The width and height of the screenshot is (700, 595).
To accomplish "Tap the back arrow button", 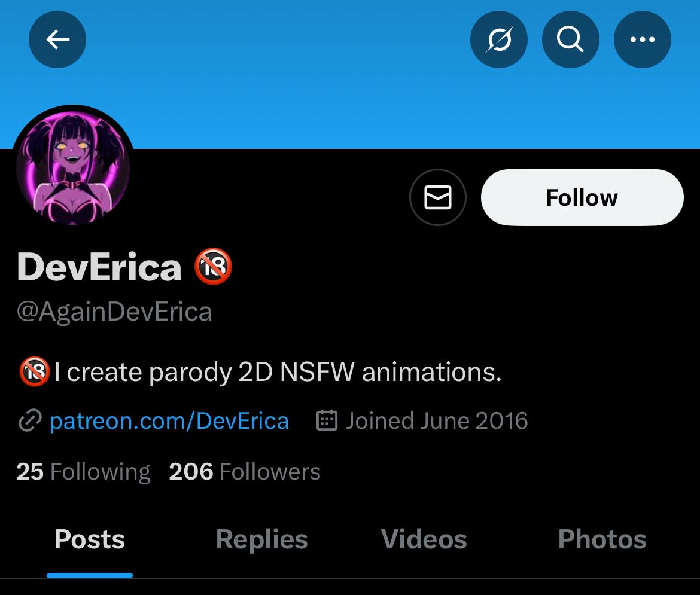I will pos(57,40).
